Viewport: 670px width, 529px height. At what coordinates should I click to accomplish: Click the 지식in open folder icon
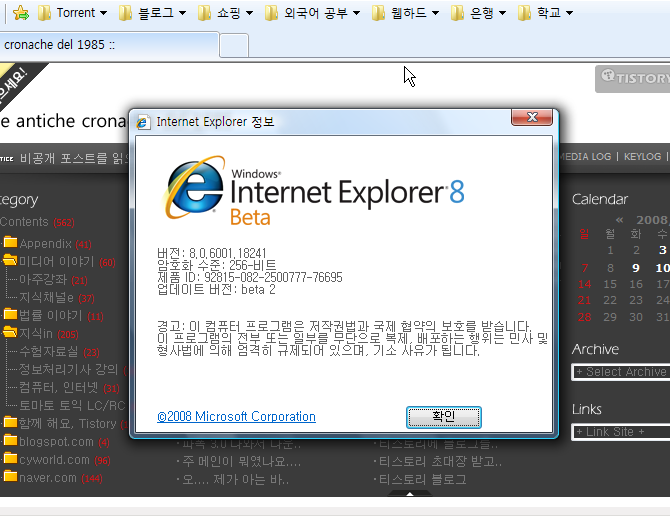(x=11, y=332)
